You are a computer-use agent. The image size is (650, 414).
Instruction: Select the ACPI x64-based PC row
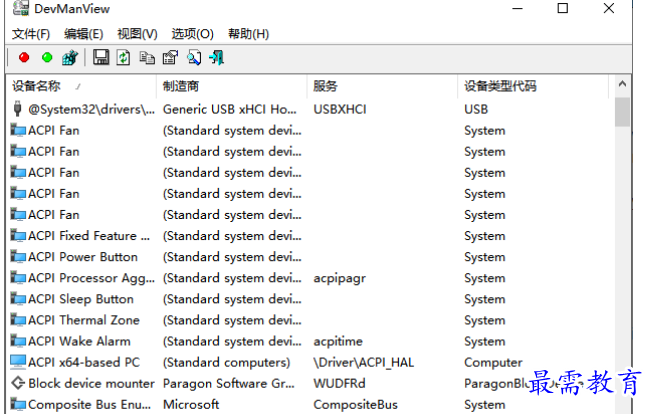point(310,362)
